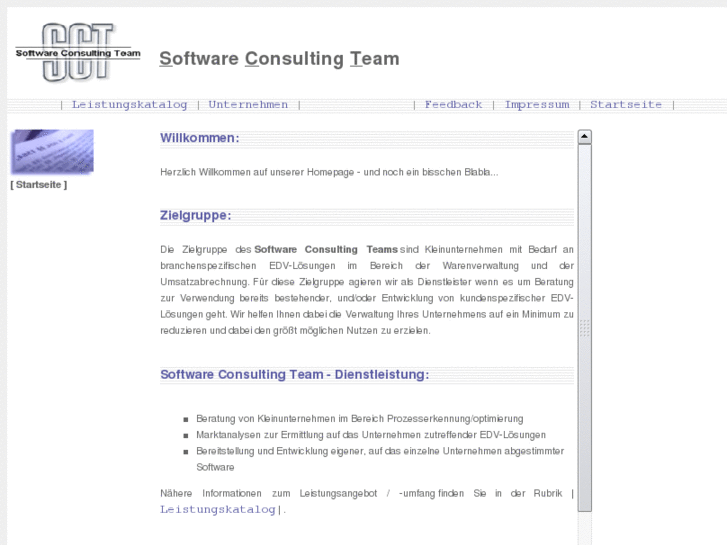Click the Zielgruppe: heading
Screen dimensions: 727x545
click(x=196, y=215)
